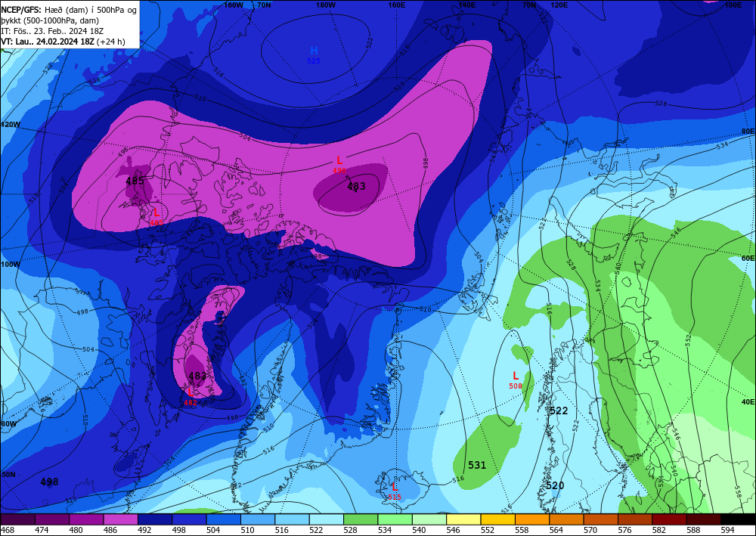
Task: Select the 40E longitude label
Action: coord(748,401)
